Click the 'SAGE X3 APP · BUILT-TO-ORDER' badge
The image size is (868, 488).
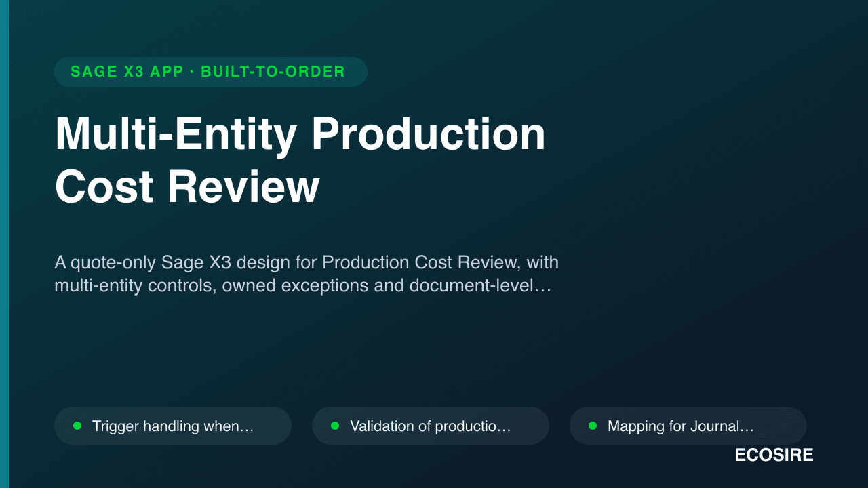click(211, 72)
